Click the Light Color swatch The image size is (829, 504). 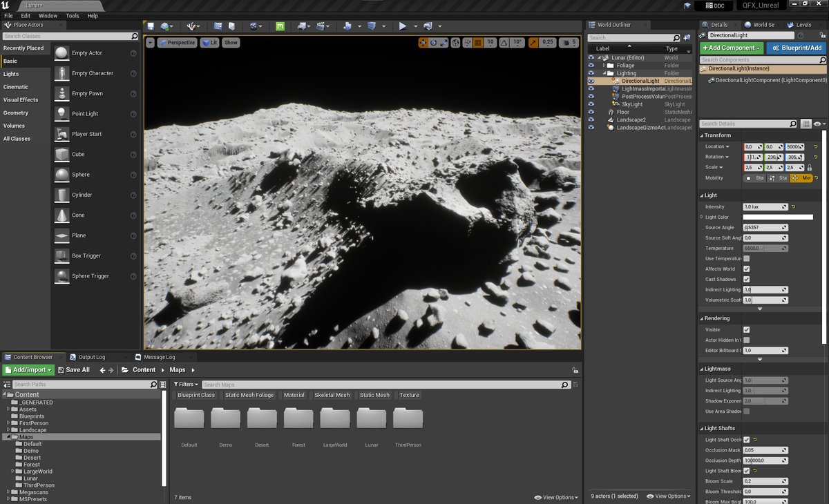(777, 217)
